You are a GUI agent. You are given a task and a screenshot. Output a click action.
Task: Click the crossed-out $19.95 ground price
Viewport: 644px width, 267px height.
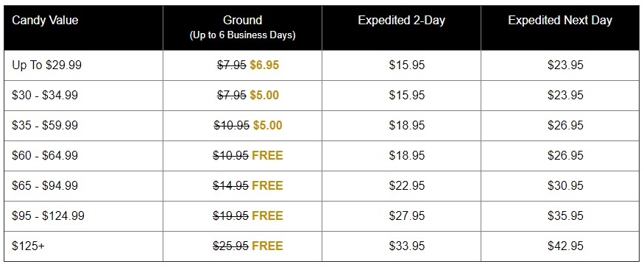click(x=230, y=216)
